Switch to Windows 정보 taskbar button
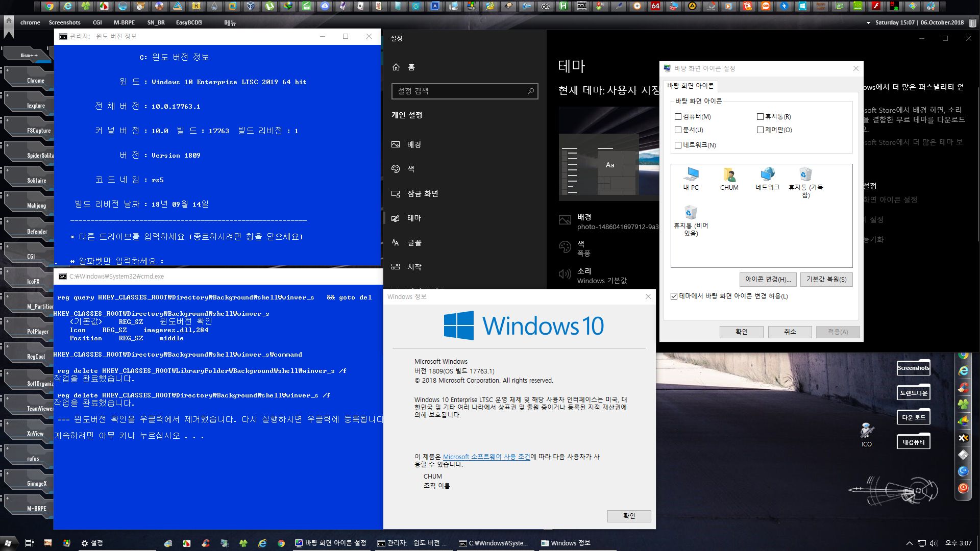Screen dimensions: 980x551 (577, 543)
